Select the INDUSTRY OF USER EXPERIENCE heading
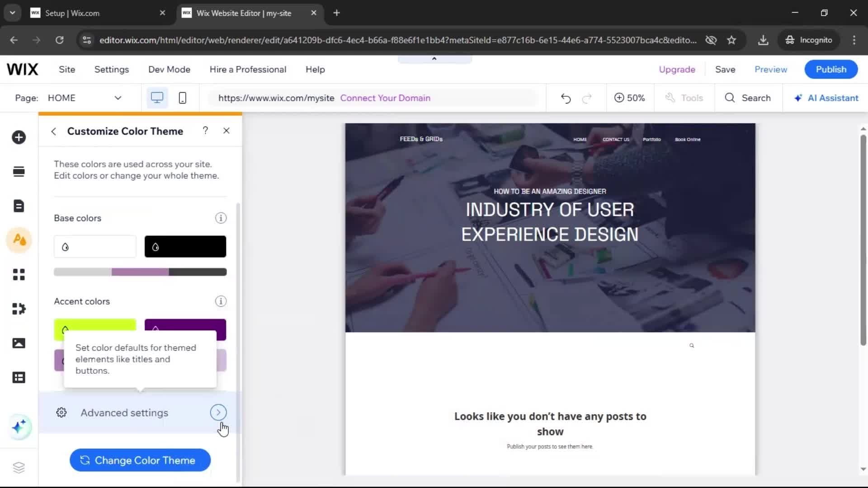The image size is (868, 488). (550, 222)
